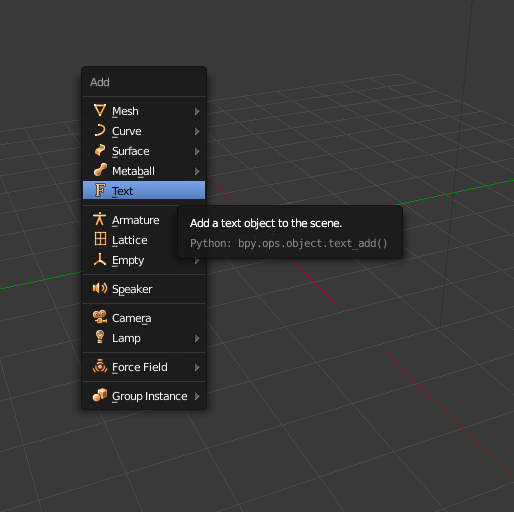Open the Force Field submenu arrow

(x=197, y=367)
